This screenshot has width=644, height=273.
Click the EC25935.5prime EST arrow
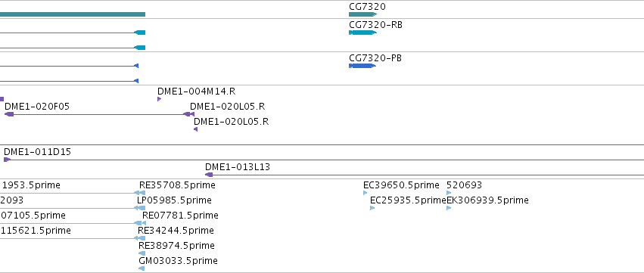point(372,208)
